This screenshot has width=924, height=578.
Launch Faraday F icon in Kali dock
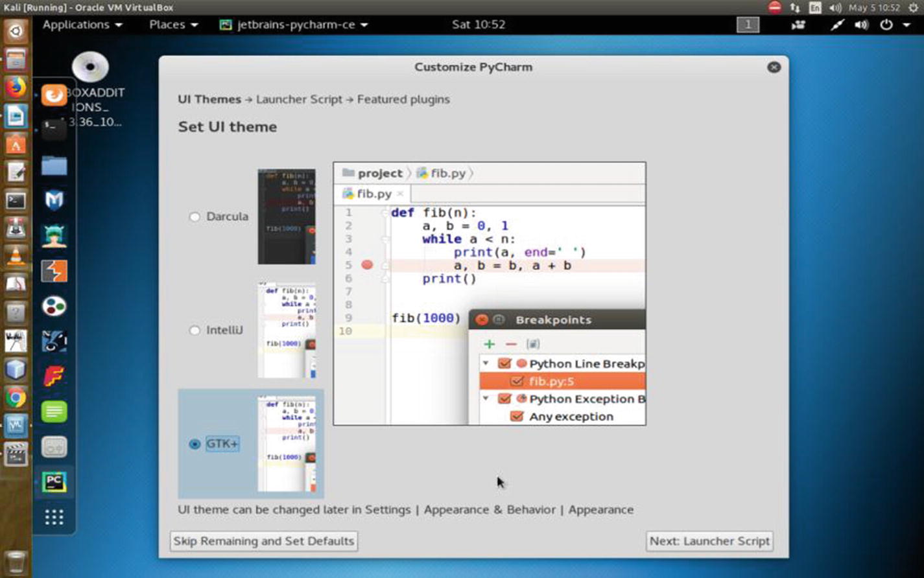point(54,376)
